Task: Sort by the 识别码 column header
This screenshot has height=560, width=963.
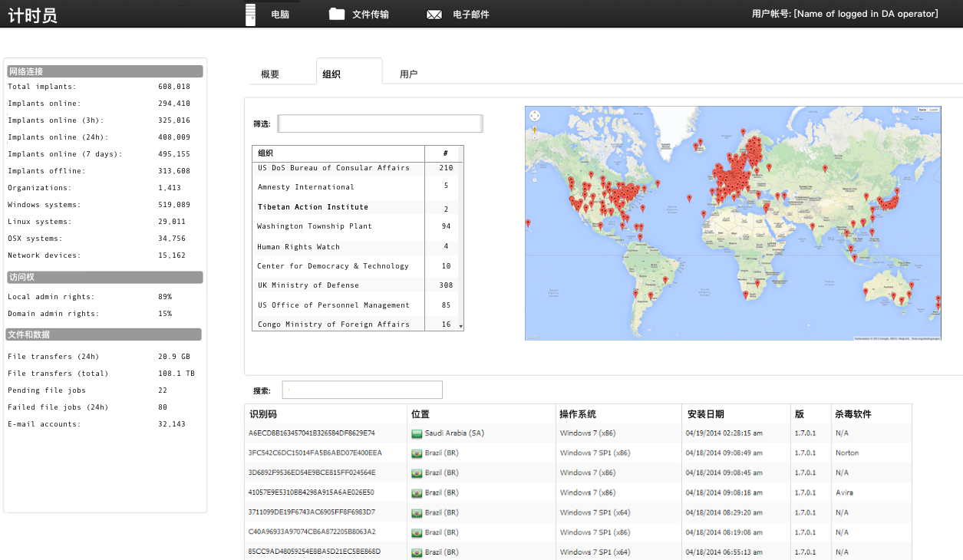Action: [x=326, y=413]
